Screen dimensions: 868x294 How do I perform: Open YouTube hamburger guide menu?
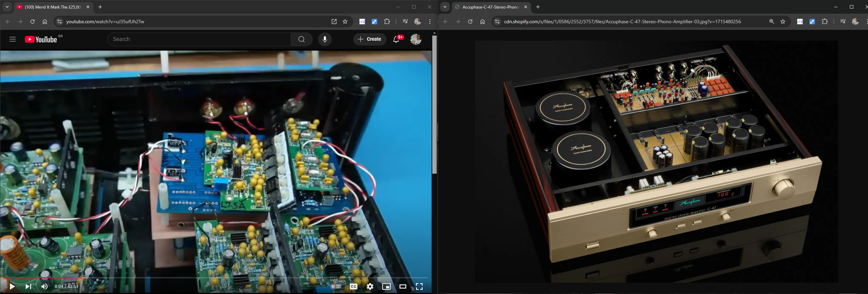coord(13,39)
